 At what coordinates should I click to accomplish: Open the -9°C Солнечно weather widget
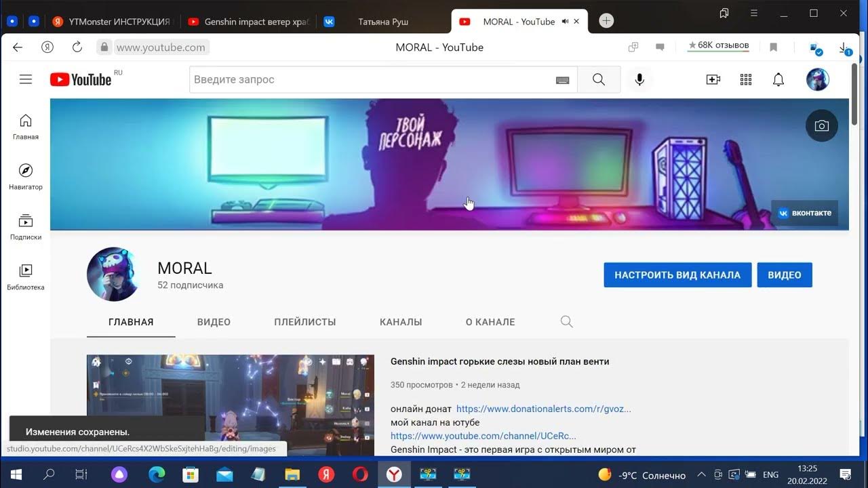point(642,475)
